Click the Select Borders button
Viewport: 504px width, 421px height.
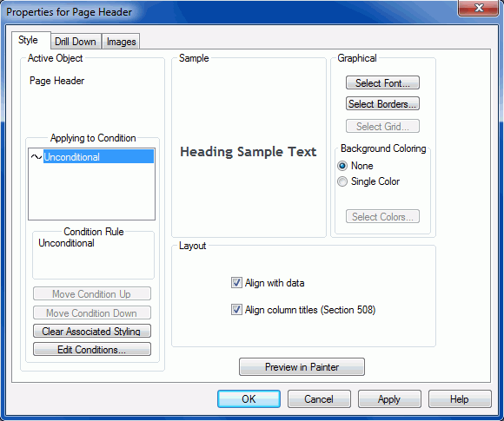coord(382,103)
